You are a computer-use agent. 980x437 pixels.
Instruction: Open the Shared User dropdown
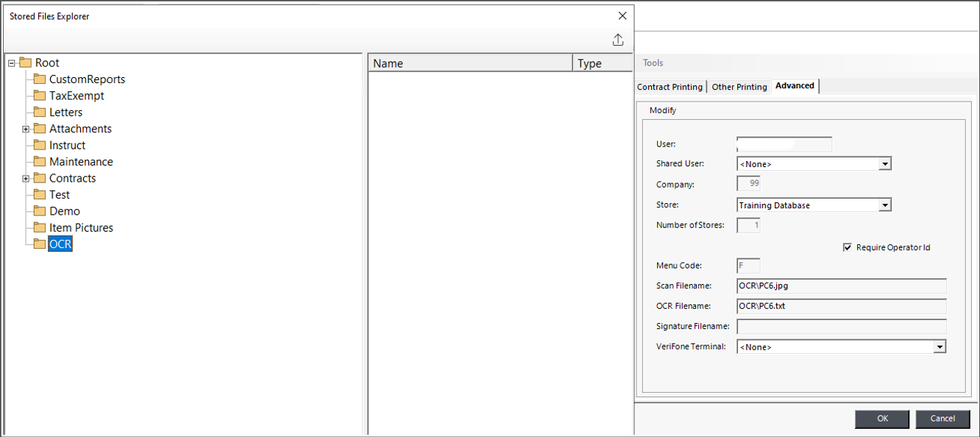click(x=885, y=164)
